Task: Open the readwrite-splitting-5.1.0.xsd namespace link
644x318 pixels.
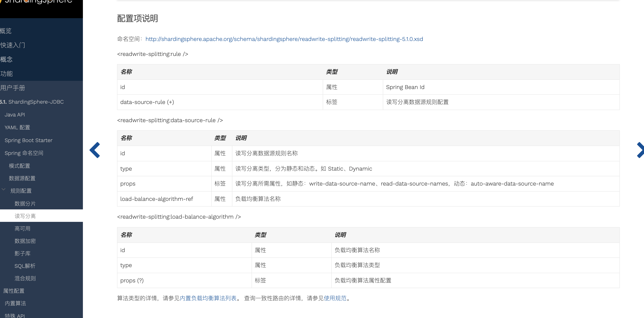Action: (284, 39)
